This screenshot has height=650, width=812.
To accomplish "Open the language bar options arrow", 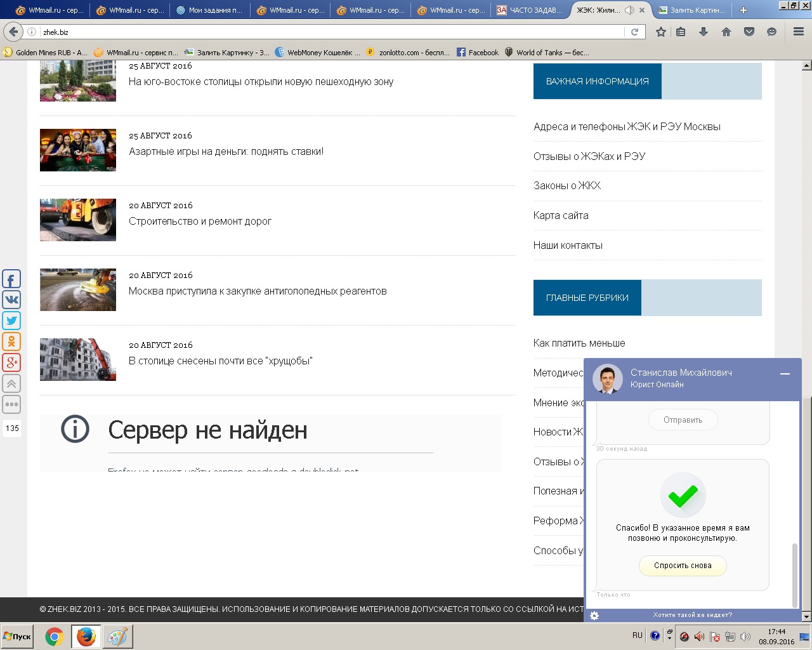I will [669, 638].
